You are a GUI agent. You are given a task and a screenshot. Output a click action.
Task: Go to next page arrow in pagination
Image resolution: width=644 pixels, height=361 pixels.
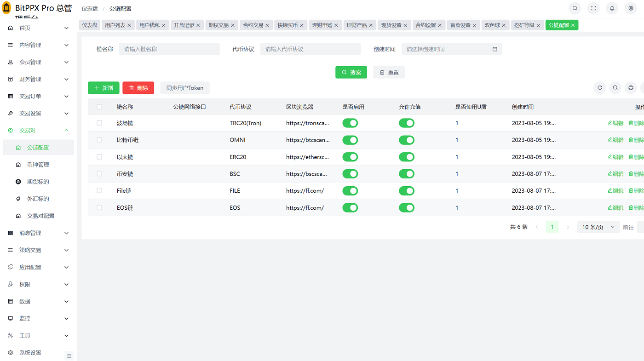(x=568, y=227)
